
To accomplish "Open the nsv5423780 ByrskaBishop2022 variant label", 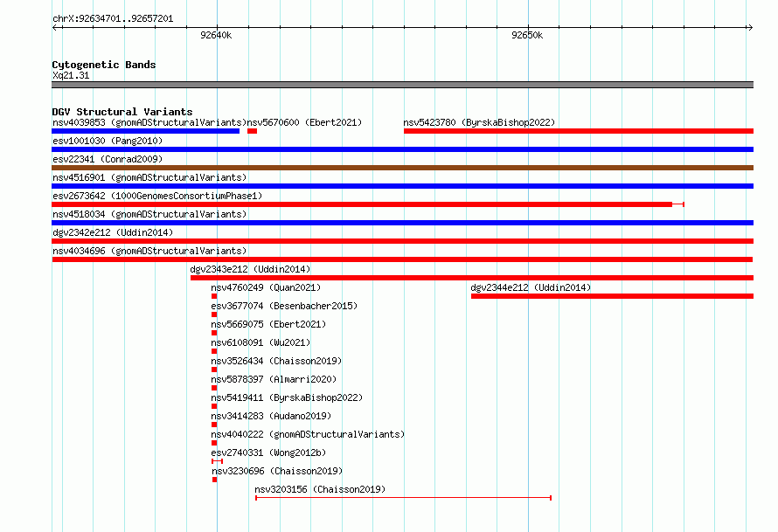I will tap(479, 122).
